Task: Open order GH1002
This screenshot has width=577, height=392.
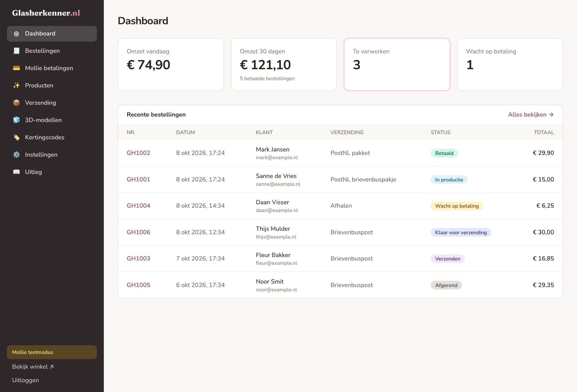Action: coord(138,153)
